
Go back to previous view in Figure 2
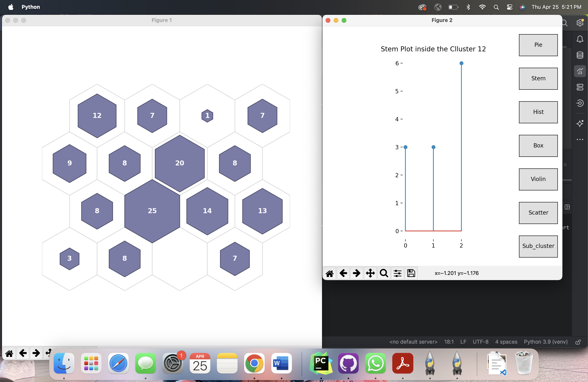point(343,273)
